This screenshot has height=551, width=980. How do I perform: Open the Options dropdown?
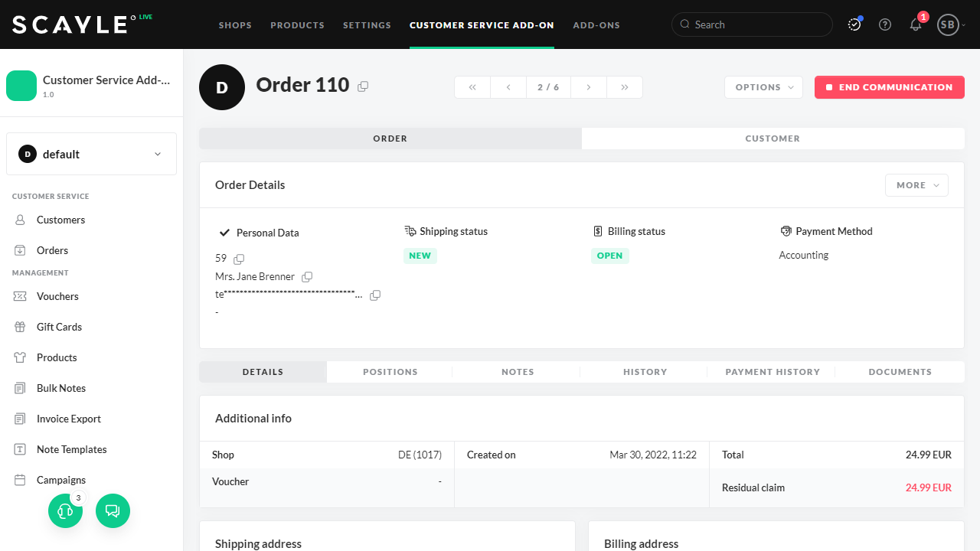pyautogui.click(x=763, y=87)
